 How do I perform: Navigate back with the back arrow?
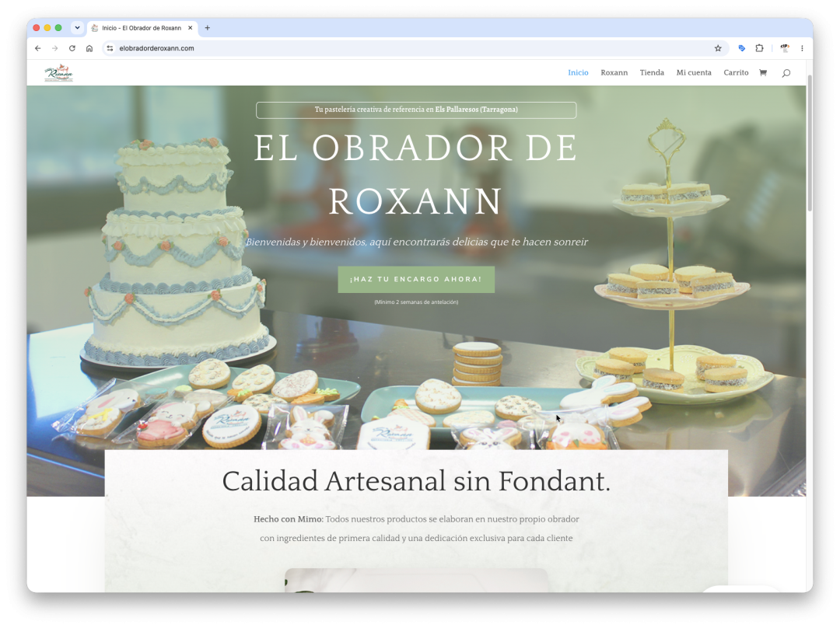37,48
